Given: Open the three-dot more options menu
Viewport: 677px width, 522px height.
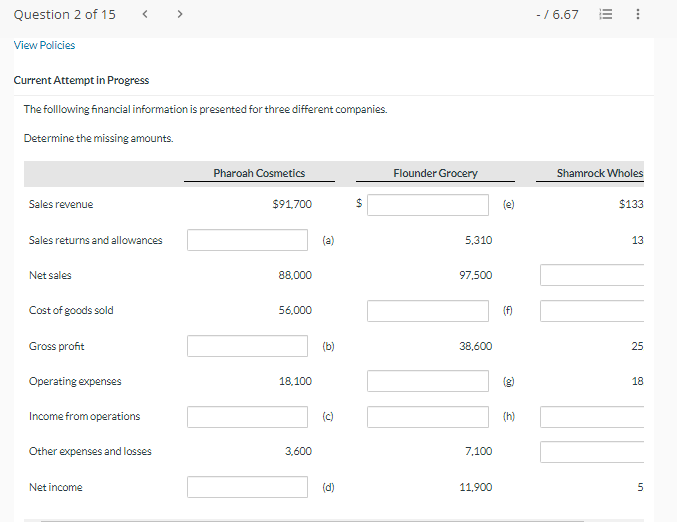Looking at the screenshot, I should tap(638, 15).
